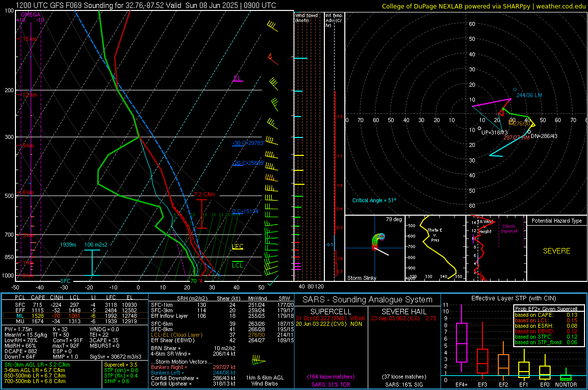This screenshot has width=588, height=390.
Task: Select the highlighted ML parcel row
Action: coord(75,316)
